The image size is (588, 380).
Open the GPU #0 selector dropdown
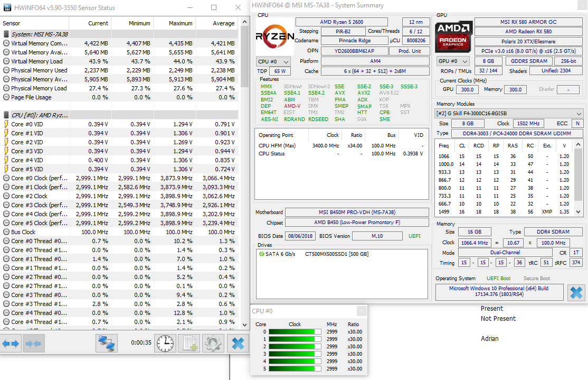[x=453, y=61]
